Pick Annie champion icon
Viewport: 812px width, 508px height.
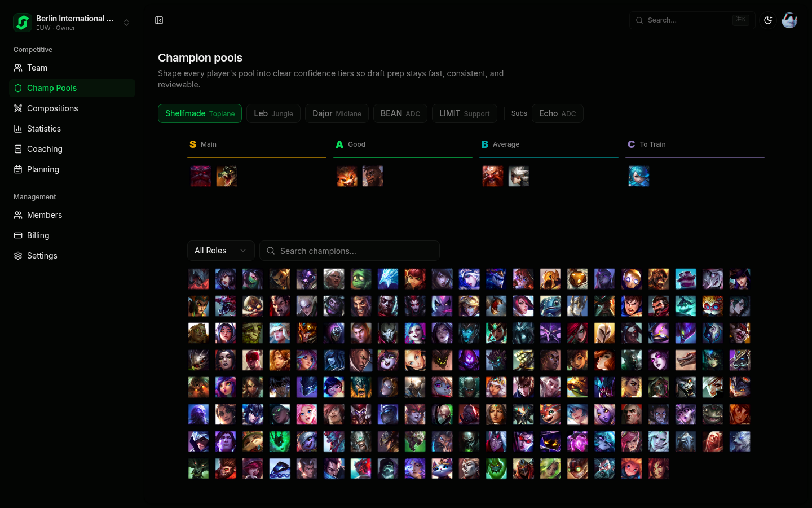pos(415,279)
